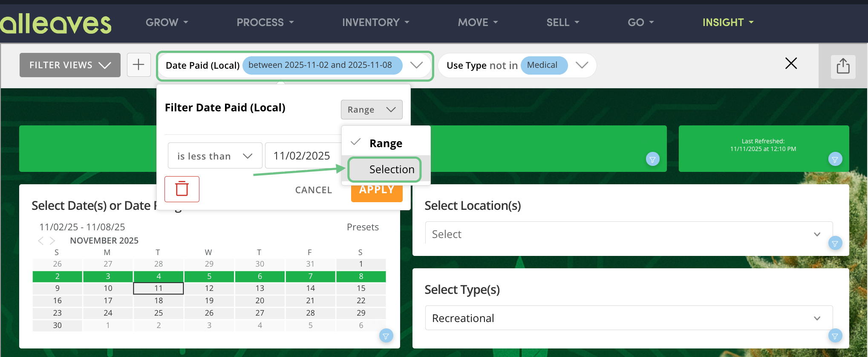Viewport: 868px width, 357px height.
Task: Click filter icon on wide green banner
Action: 652,159
